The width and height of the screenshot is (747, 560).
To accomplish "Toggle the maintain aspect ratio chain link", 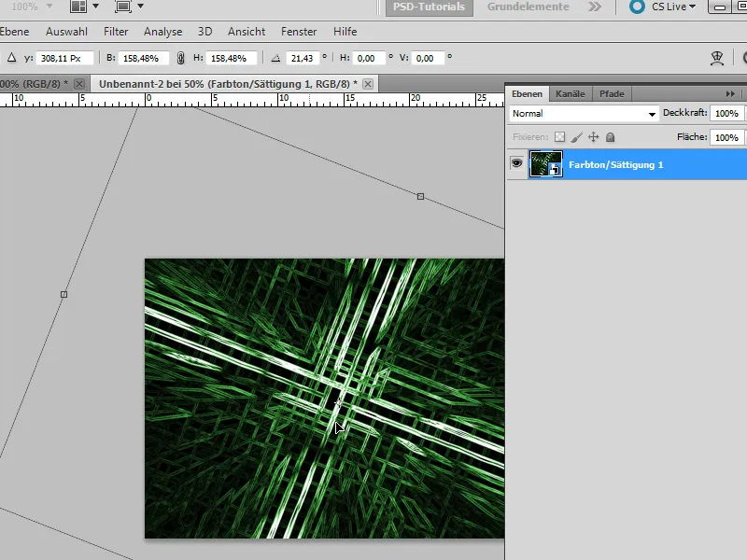I will pyautogui.click(x=180, y=58).
